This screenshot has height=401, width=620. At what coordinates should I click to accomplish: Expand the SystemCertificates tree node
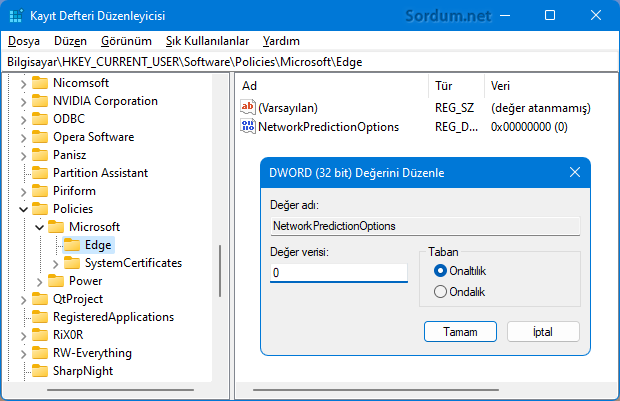coord(55,263)
